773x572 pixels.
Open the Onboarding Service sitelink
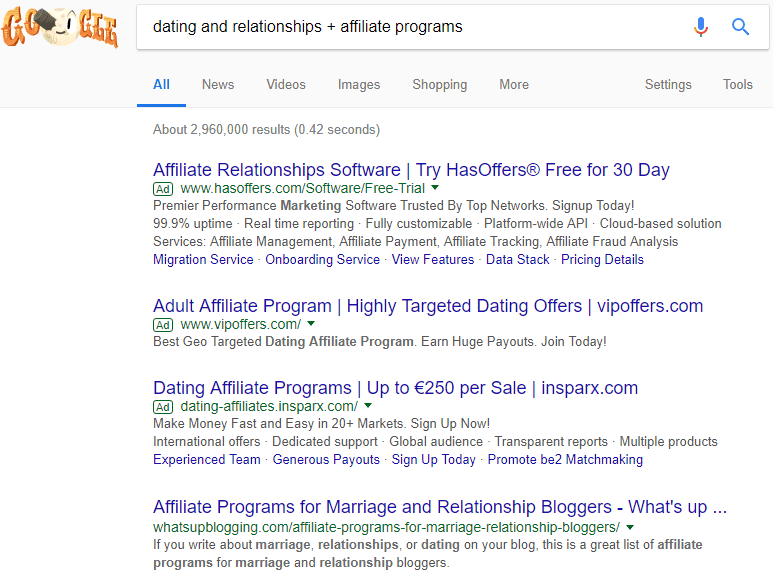click(322, 259)
